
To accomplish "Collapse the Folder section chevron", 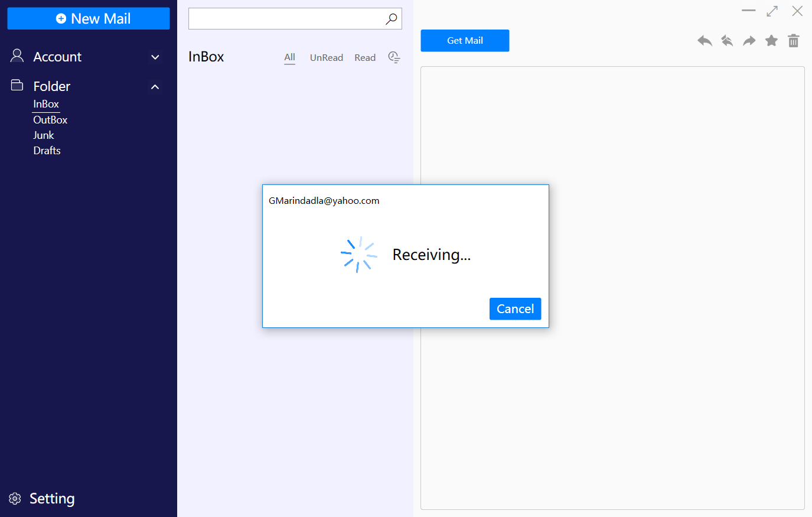I will (x=155, y=87).
